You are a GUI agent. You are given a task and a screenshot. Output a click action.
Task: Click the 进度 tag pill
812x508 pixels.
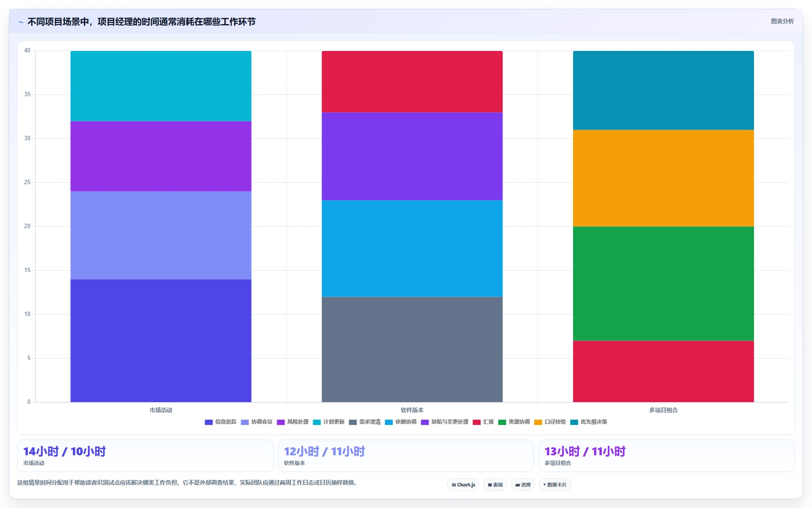tap(523, 485)
